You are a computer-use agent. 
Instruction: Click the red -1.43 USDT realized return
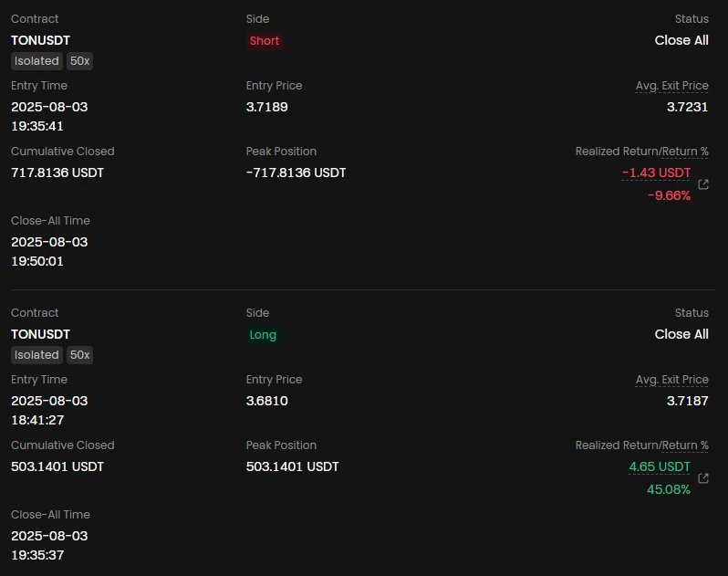coord(656,173)
